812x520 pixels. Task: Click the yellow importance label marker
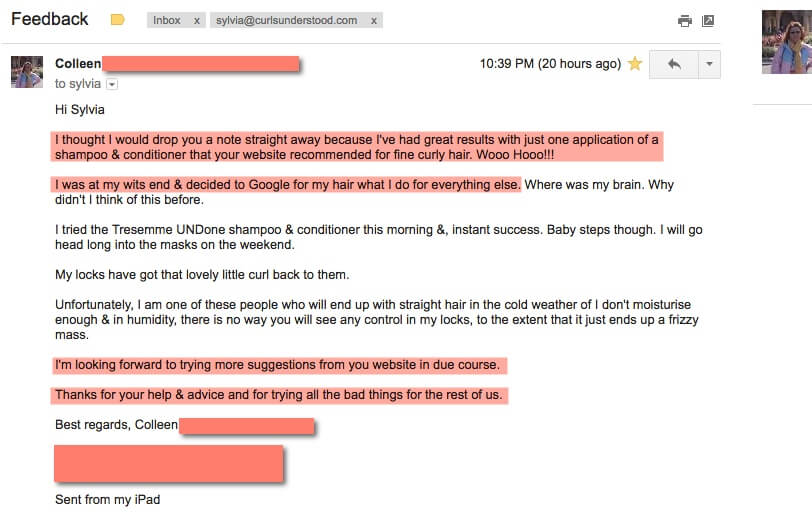[x=118, y=20]
